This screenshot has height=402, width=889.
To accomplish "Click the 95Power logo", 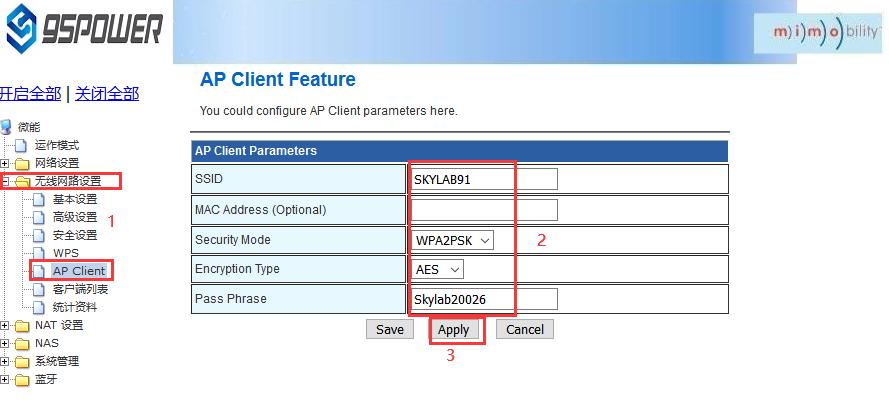I will (84, 32).
